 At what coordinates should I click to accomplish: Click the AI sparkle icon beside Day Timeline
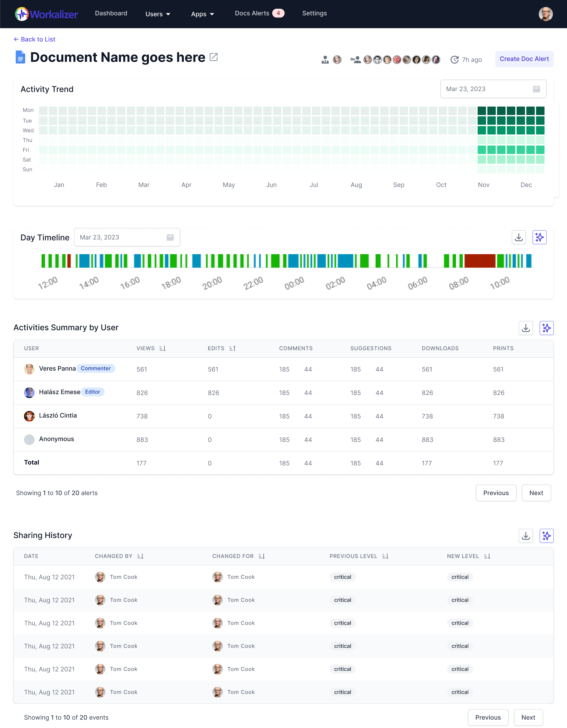[x=540, y=237]
